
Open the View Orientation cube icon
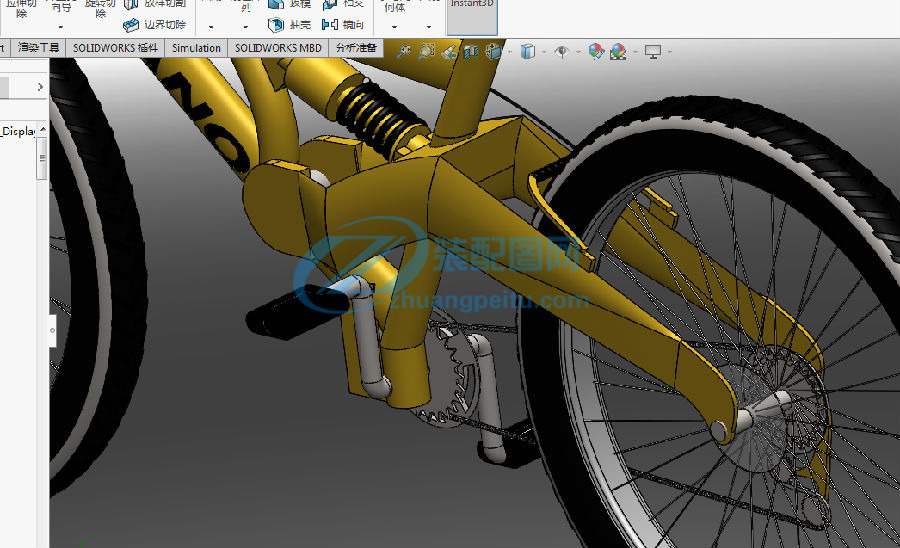pos(493,52)
